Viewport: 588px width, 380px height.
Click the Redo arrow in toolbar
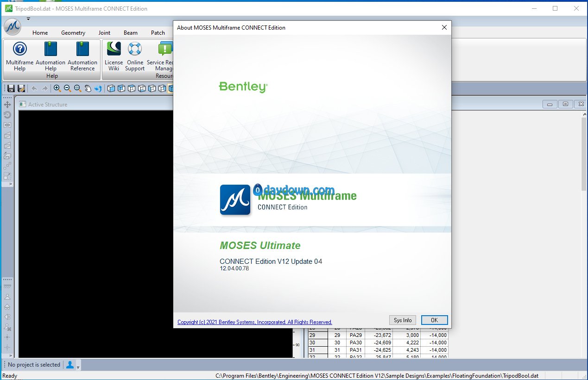coord(44,88)
